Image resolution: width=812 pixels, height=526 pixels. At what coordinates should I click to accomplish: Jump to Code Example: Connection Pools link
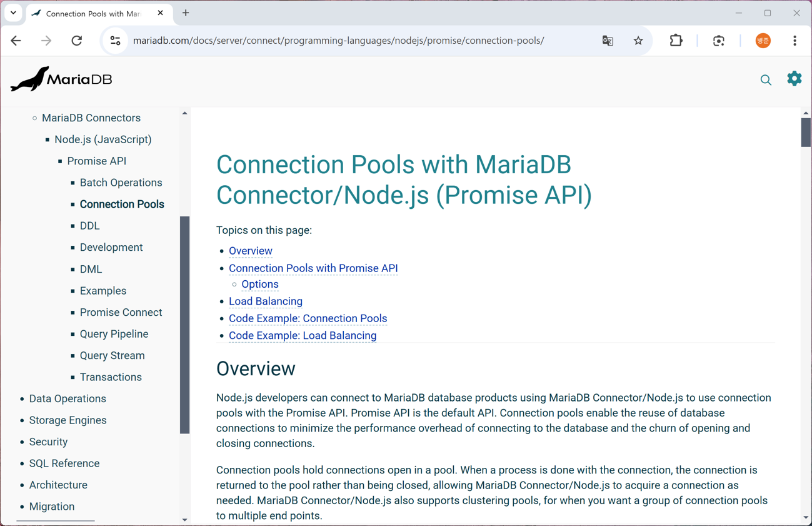(x=308, y=318)
